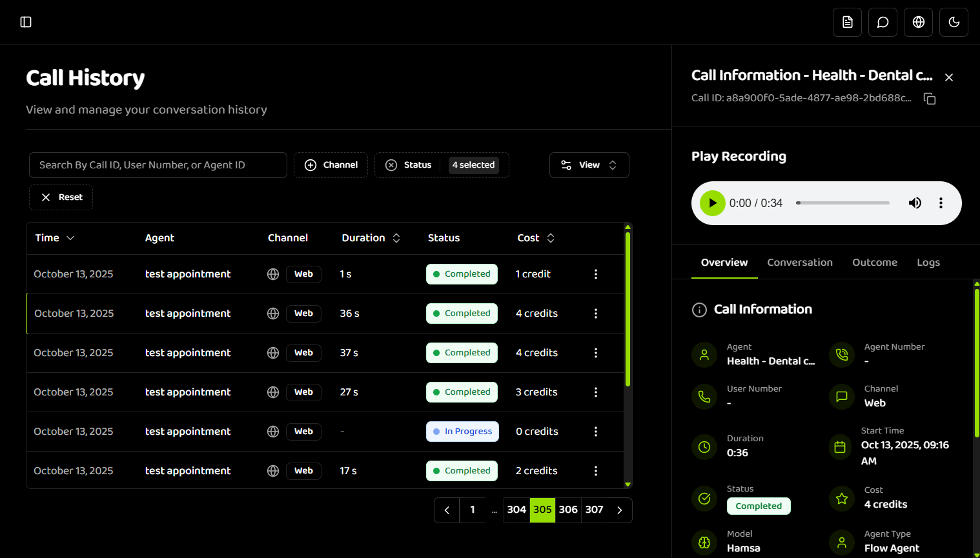Toggle dark mode with the moon icon
This screenshot has height=558, width=980.
point(953,21)
